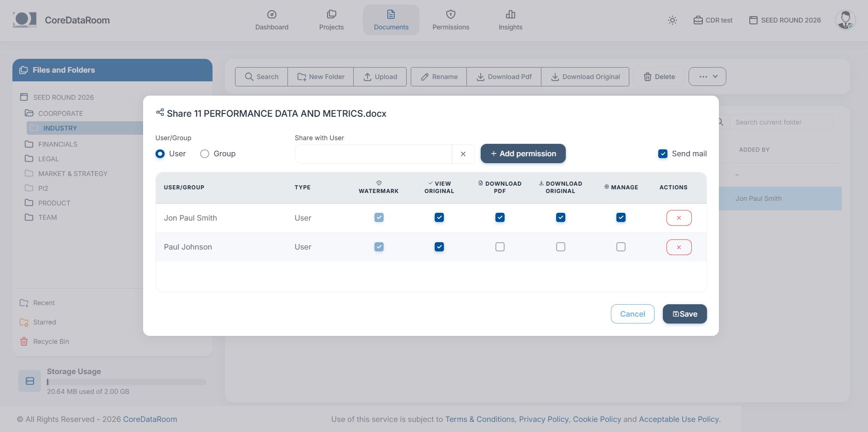The image size is (868, 432).
Task: Open the MARKET & STRATEGY folder
Action: 66,174
